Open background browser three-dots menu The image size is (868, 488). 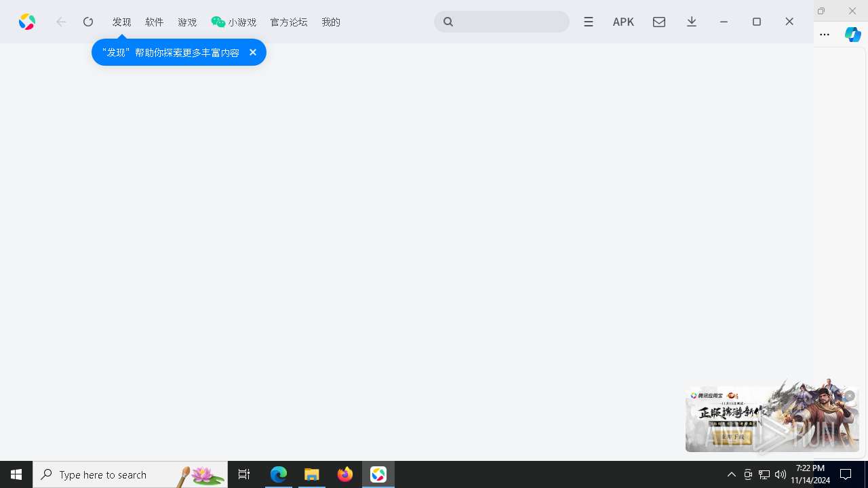[x=825, y=35]
